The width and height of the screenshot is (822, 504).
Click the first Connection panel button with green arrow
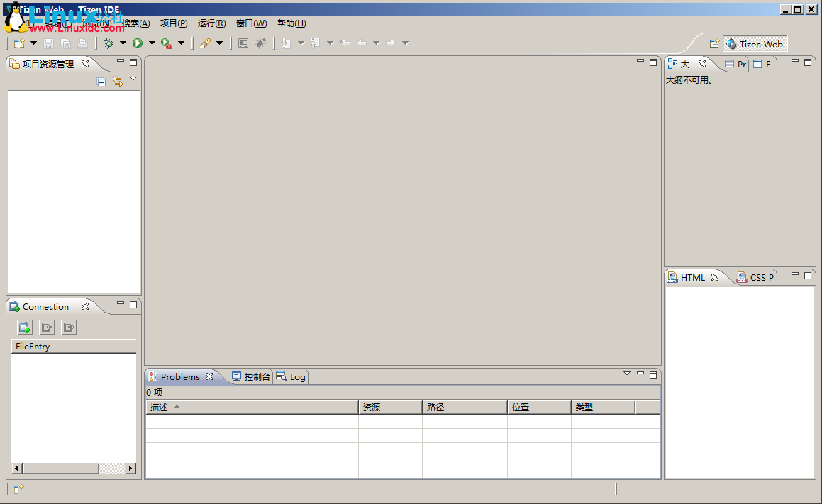point(25,327)
